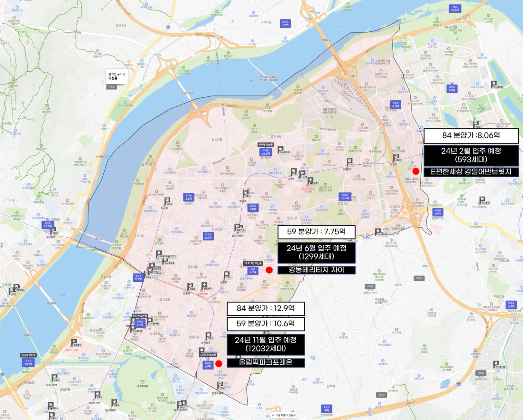This screenshot has height=420, width=523.
Task: Select the 586명 보는중 viewer tooltip
Action: click(x=28, y=355)
